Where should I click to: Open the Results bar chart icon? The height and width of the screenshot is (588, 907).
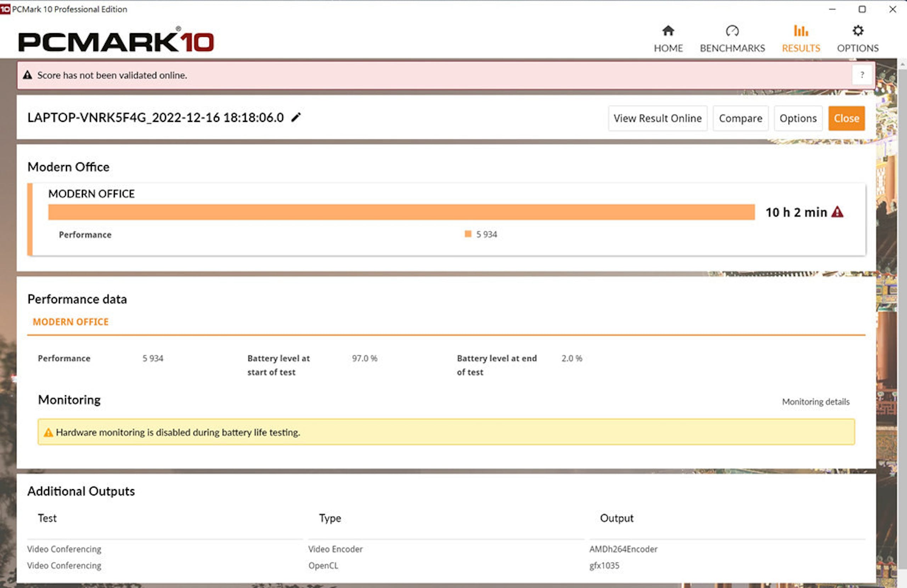click(x=801, y=31)
